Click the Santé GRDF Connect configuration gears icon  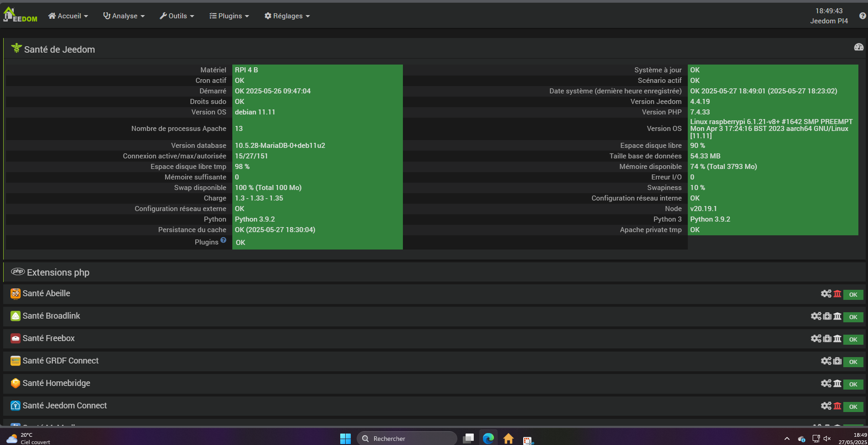(826, 361)
